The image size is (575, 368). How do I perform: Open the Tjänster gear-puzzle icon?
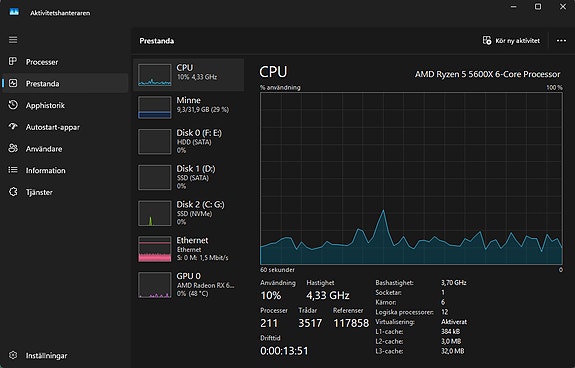13,192
